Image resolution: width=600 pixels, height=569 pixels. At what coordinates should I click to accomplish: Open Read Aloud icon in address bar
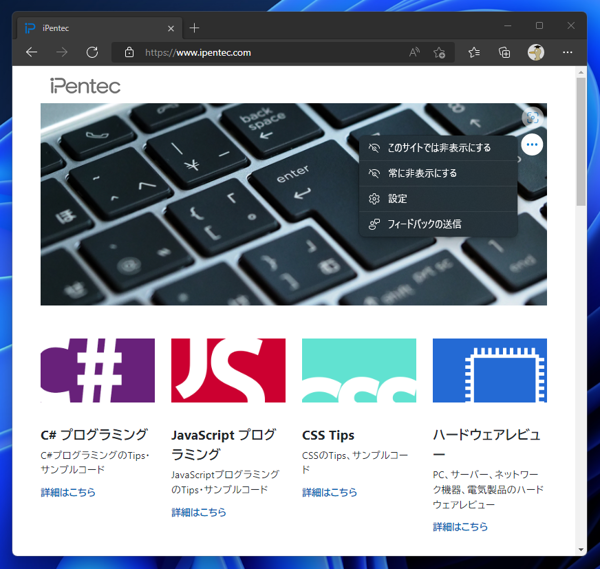point(414,52)
